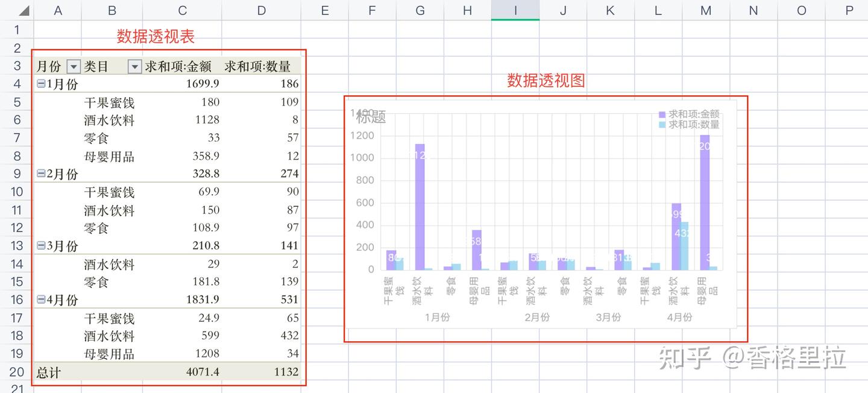Image resolution: width=868 pixels, height=393 pixels.
Task: Select row 12 header
Action: [x=17, y=228]
